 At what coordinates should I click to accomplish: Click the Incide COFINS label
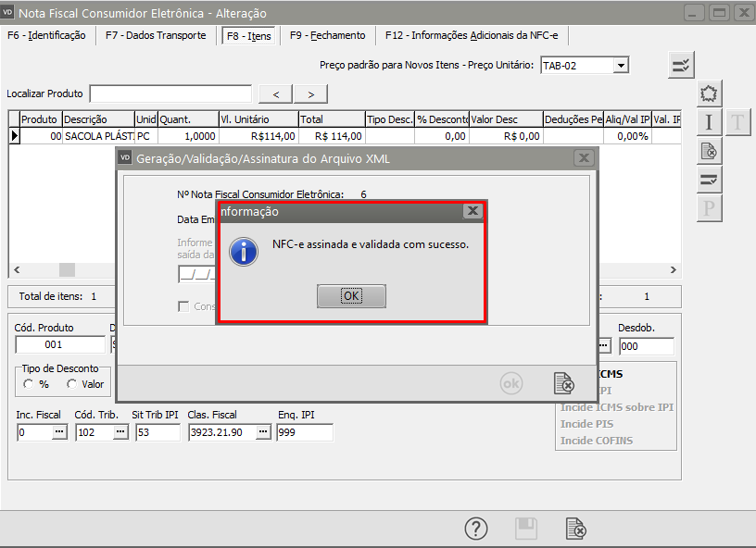point(597,441)
